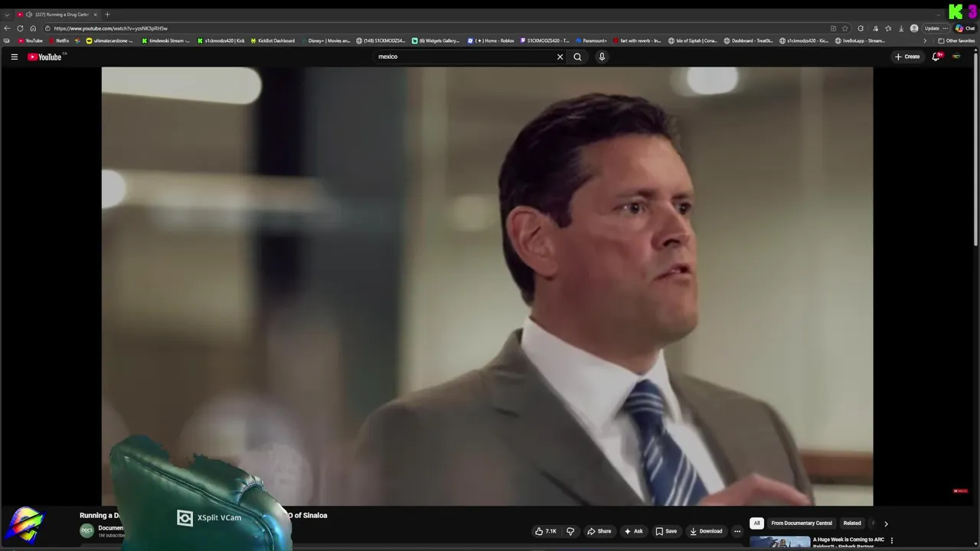Screen dimensions: 980x551
Task: Open the account avatar menu
Action: click(956, 57)
